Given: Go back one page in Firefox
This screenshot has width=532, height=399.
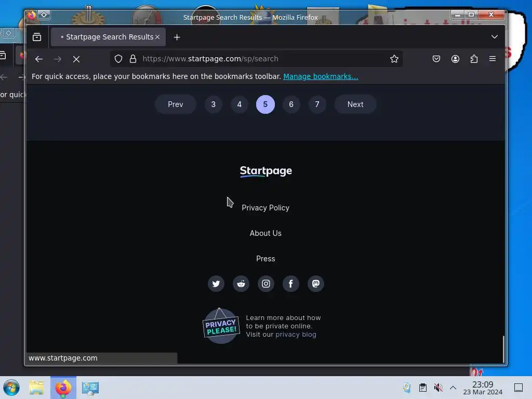Looking at the screenshot, I should click(x=38, y=59).
